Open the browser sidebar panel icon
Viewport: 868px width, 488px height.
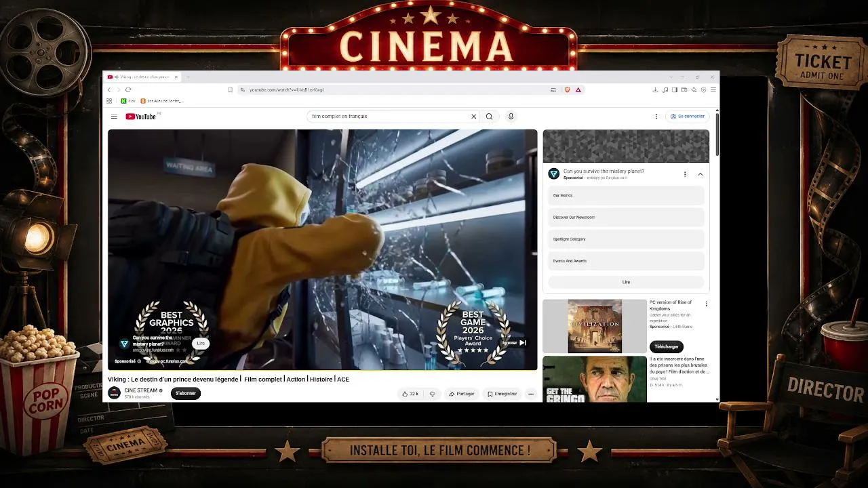(675, 89)
